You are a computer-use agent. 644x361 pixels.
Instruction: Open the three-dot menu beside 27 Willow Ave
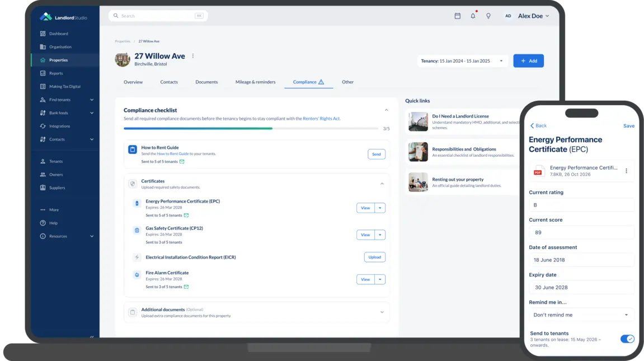[x=192, y=56]
